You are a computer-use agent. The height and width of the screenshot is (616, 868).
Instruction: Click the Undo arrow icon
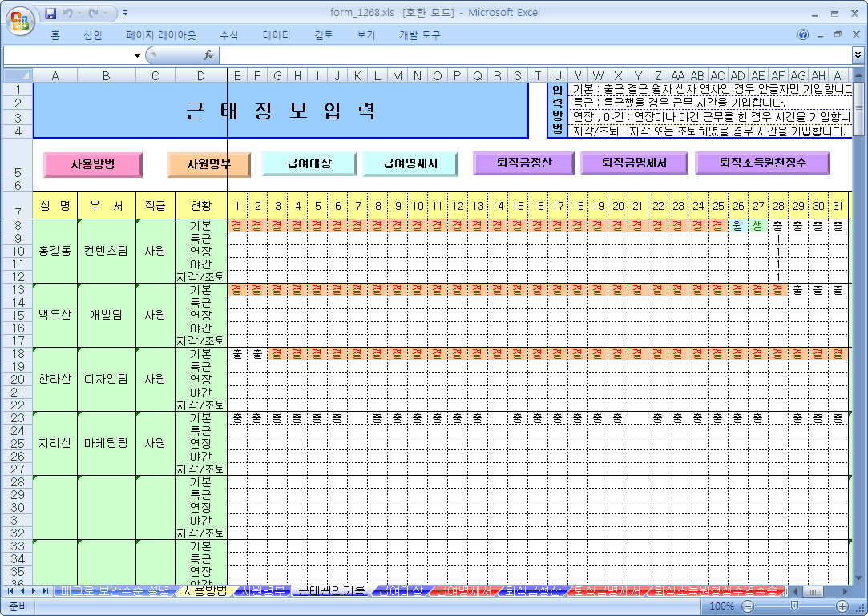coord(68,14)
